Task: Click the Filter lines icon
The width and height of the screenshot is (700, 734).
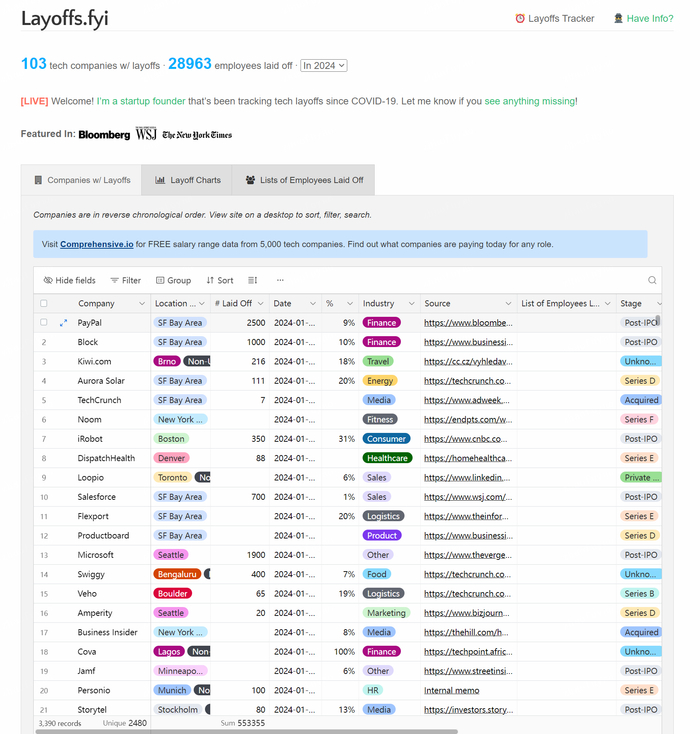Action: [114, 280]
